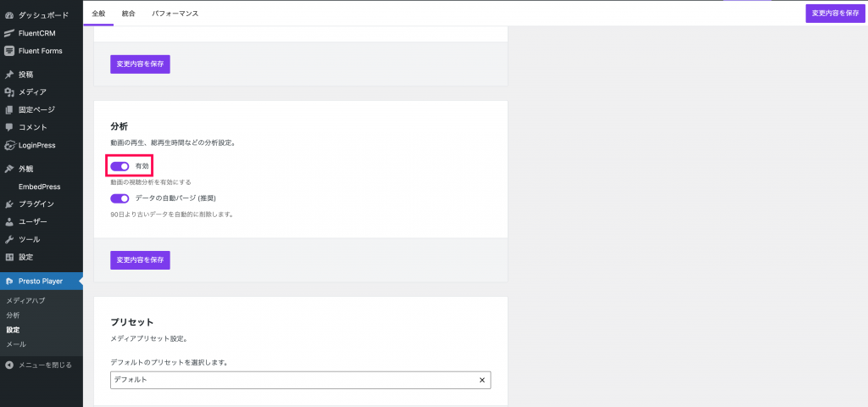Image resolution: width=868 pixels, height=407 pixels.
Task: Collapse sidebar with メニューを閉じる icon
Action: pos(8,365)
